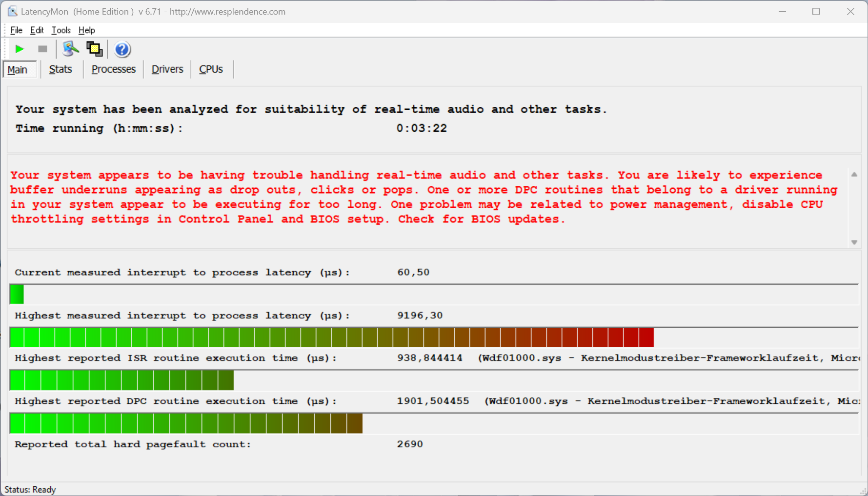868x496 pixels.
Task: Start monitoring with the green play button
Action: coord(20,49)
